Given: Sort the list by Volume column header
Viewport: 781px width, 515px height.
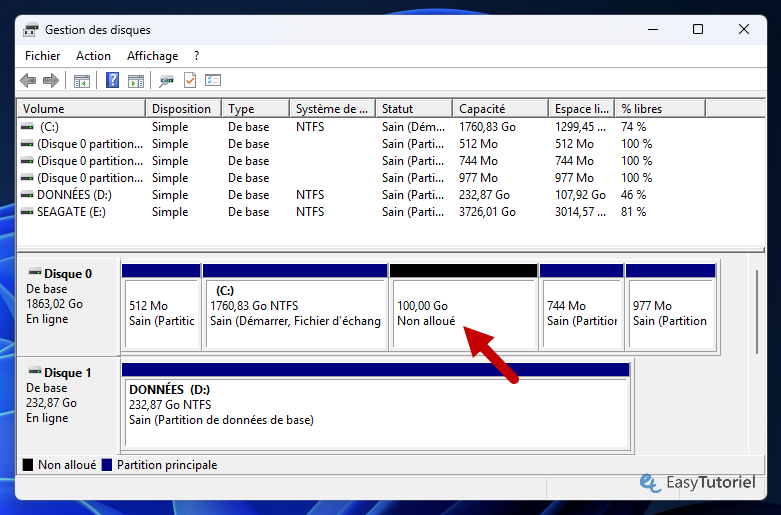Looking at the screenshot, I should tap(82, 108).
